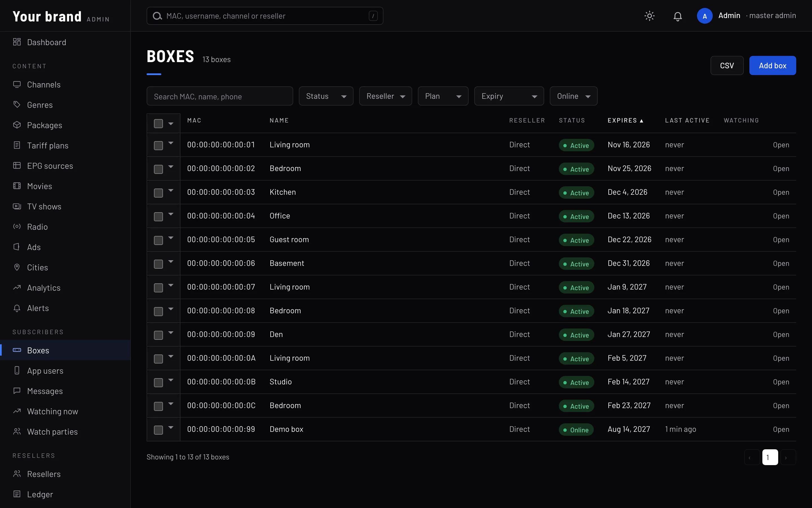Click the Search MAC, name, phone field
Screen dimensions: 812x508
pos(220,96)
